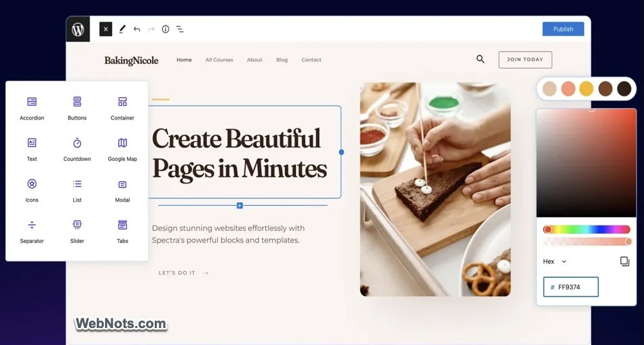Click the opacity alpha slider
The height and width of the screenshot is (345, 644).
click(x=586, y=241)
